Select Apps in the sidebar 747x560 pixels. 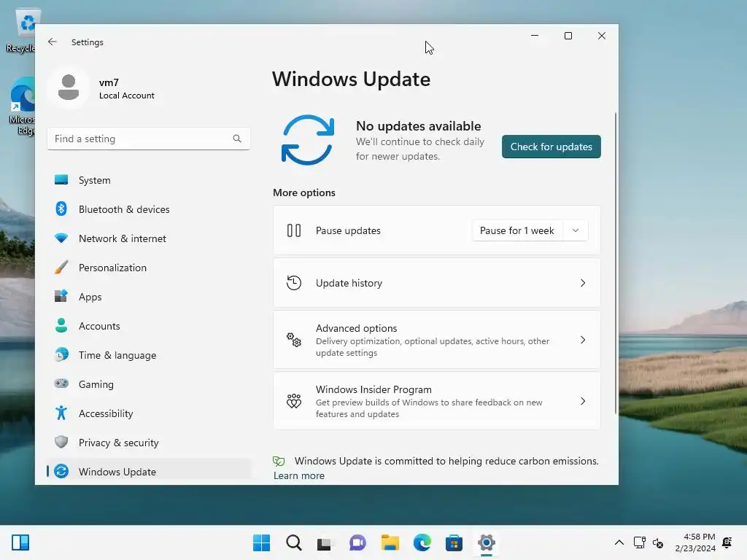pyautogui.click(x=149, y=296)
